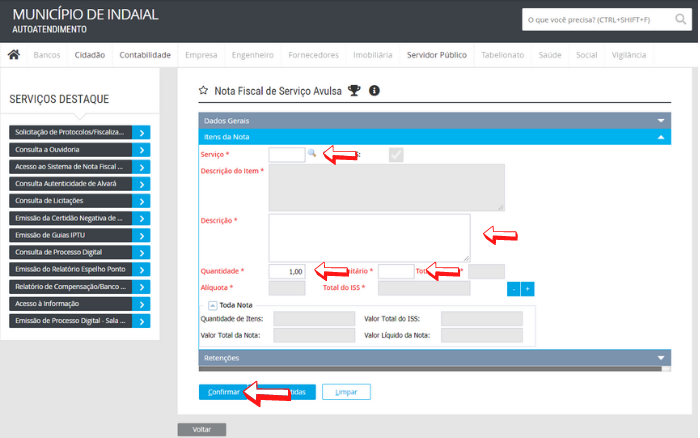The image size is (700, 438).
Task: Click the search icon in top search box
Action: pos(677,20)
